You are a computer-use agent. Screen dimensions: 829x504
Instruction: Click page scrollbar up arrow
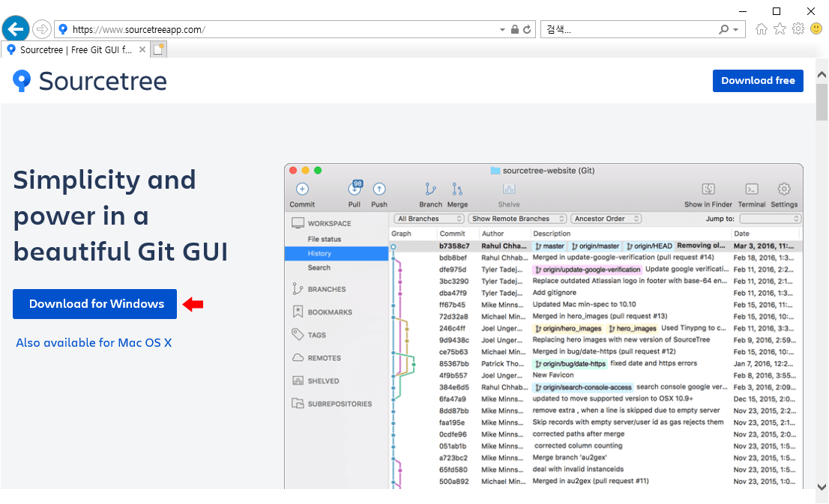822,74
